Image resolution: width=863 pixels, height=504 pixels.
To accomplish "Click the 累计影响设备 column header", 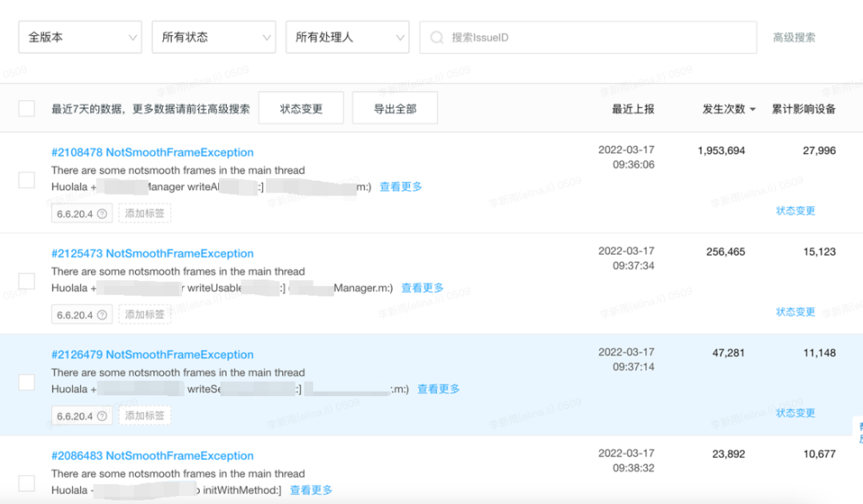I will click(x=804, y=109).
